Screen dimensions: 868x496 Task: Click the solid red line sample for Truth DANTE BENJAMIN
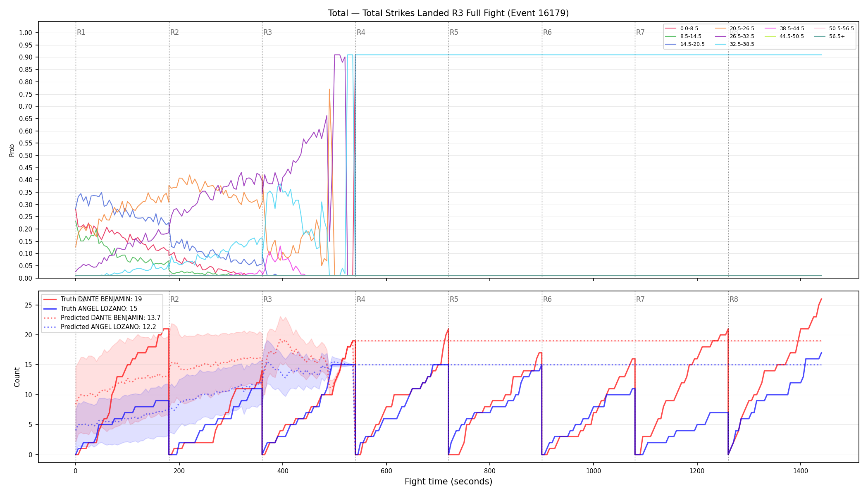click(50, 299)
